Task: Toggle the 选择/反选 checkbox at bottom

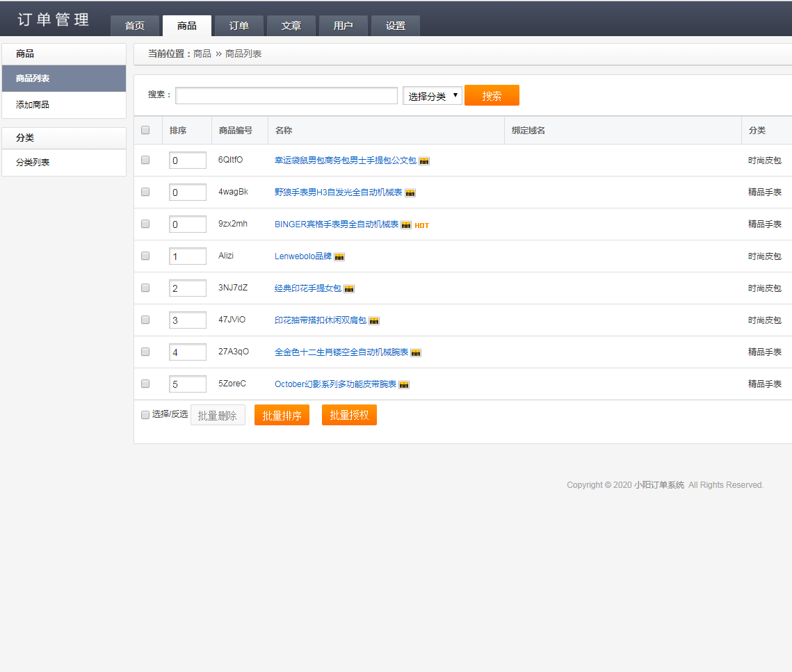Action: [x=145, y=415]
